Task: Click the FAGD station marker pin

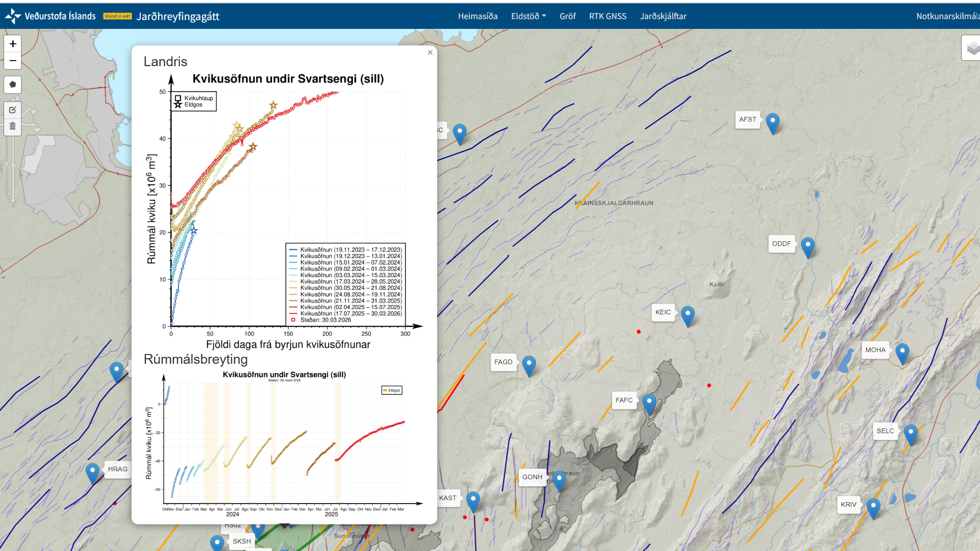Action: (529, 365)
